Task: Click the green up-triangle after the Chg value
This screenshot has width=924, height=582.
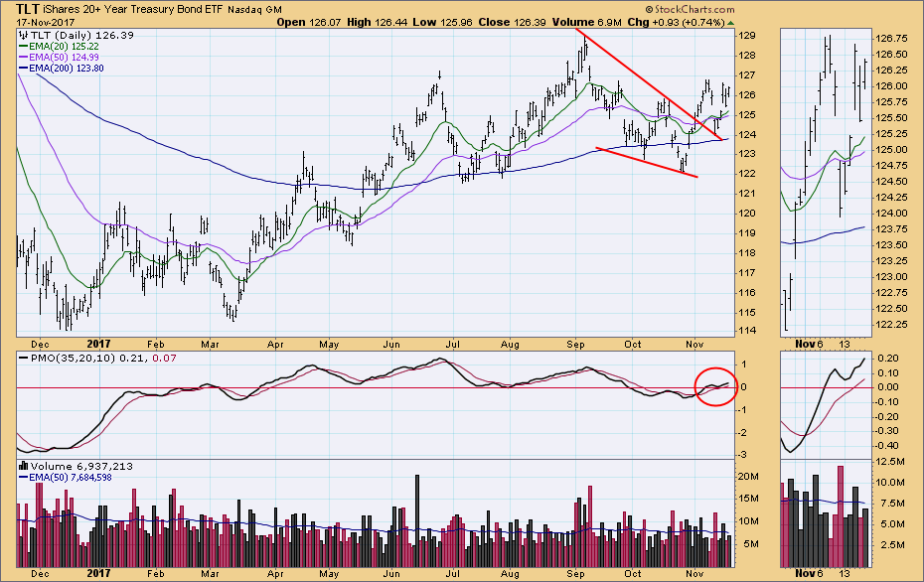Action: 730,23
